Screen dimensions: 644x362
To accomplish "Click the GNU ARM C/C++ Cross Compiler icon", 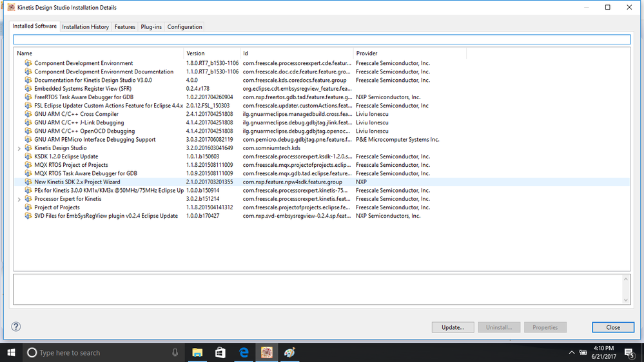I will click(x=28, y=114).
